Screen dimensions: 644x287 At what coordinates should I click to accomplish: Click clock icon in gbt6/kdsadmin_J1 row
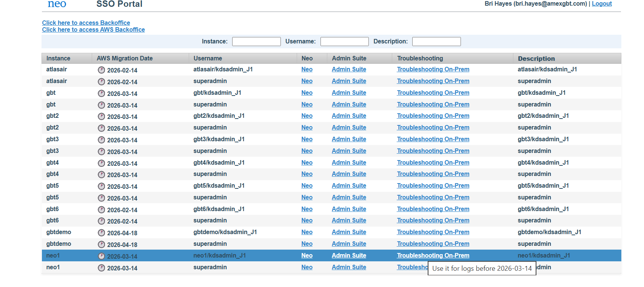point(101,210)
